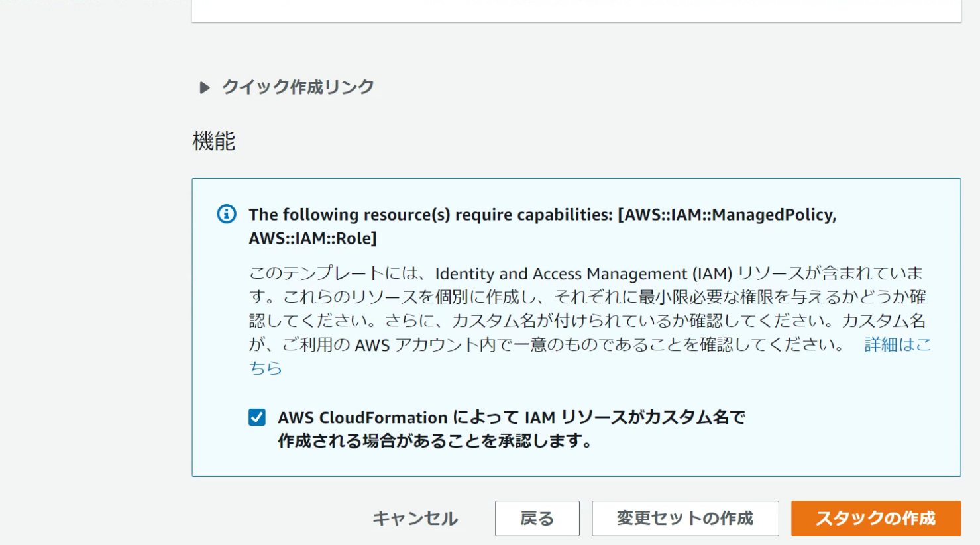The width and height of the screenshot is (980, 545).
Task: Click the クイック作成リンク section label
Action: [x=298, y=87]
